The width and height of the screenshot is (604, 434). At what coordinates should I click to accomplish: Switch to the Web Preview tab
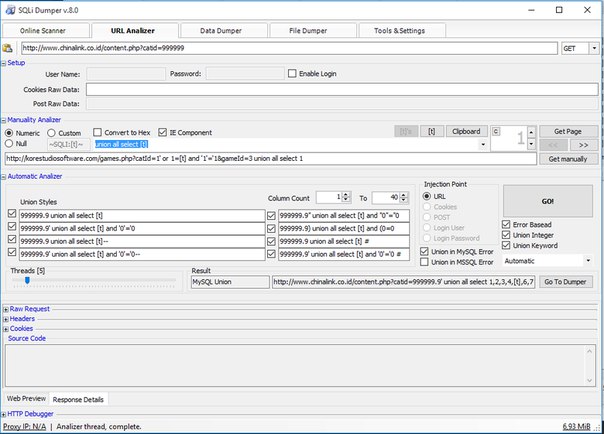click(26, 399)
